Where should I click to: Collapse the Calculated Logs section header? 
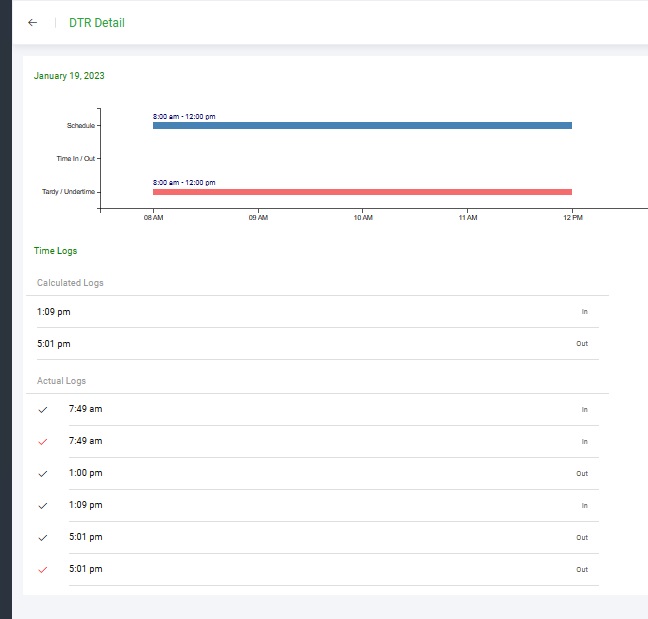tap(70, 283)
